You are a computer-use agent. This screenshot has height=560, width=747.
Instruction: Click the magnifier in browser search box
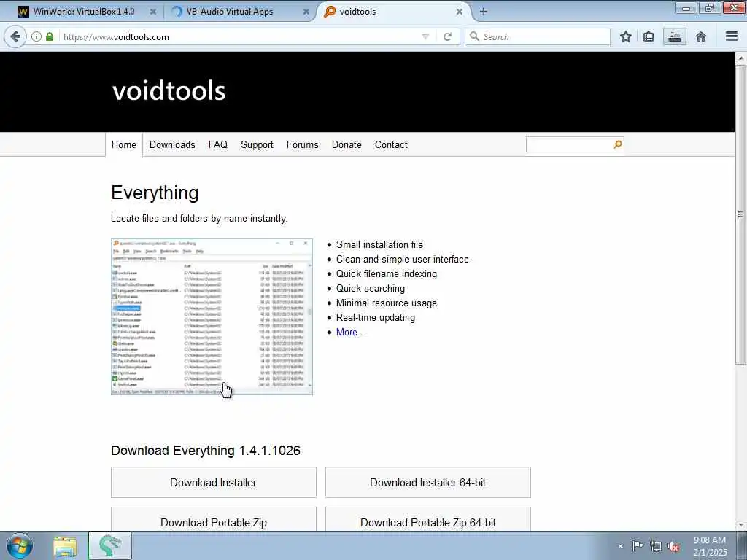474,36
